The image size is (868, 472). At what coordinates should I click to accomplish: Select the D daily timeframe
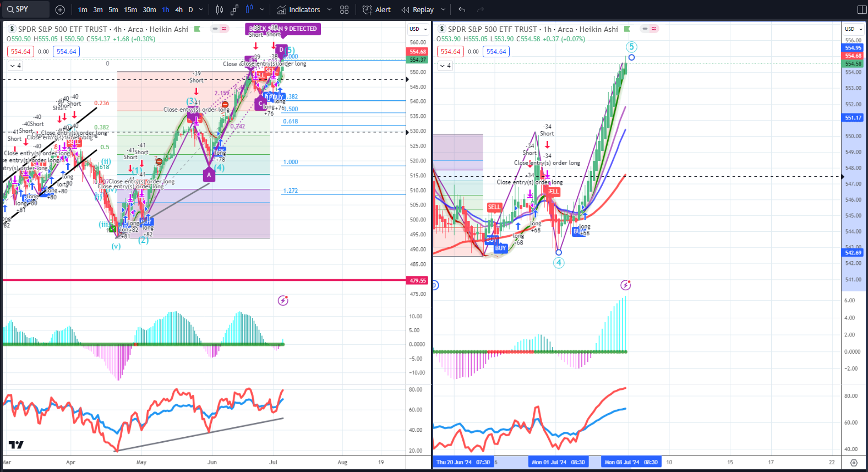coord(191,10)
